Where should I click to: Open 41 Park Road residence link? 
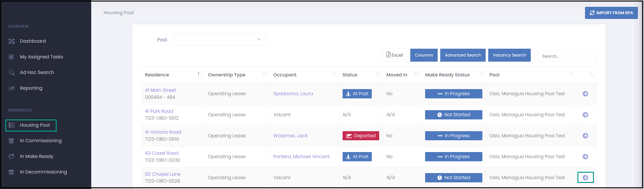tap(159, 111)
